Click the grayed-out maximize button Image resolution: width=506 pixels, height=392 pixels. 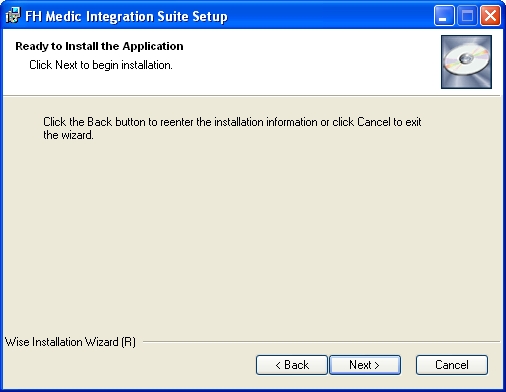coord(467,16)
